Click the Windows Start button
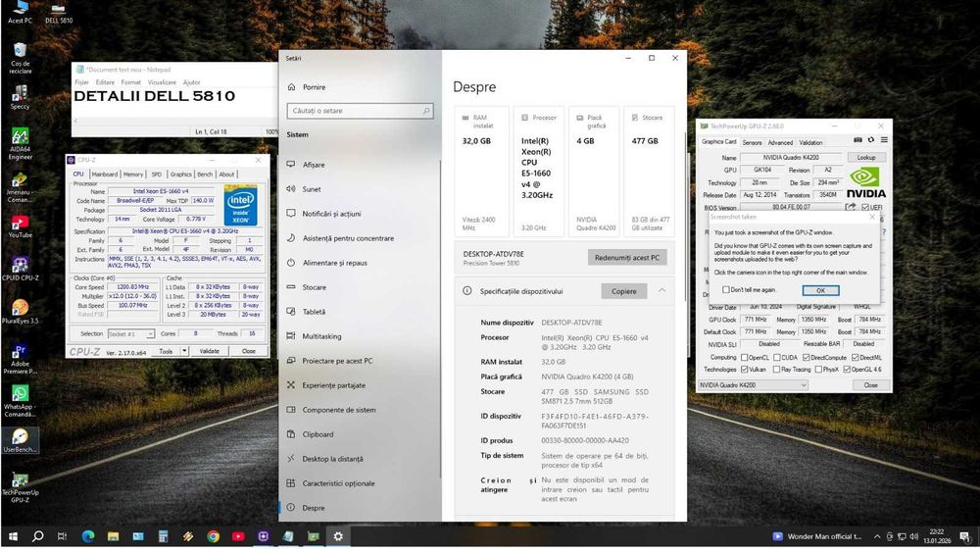The width and height of the screenshot is (980, 552). point(13,536)
